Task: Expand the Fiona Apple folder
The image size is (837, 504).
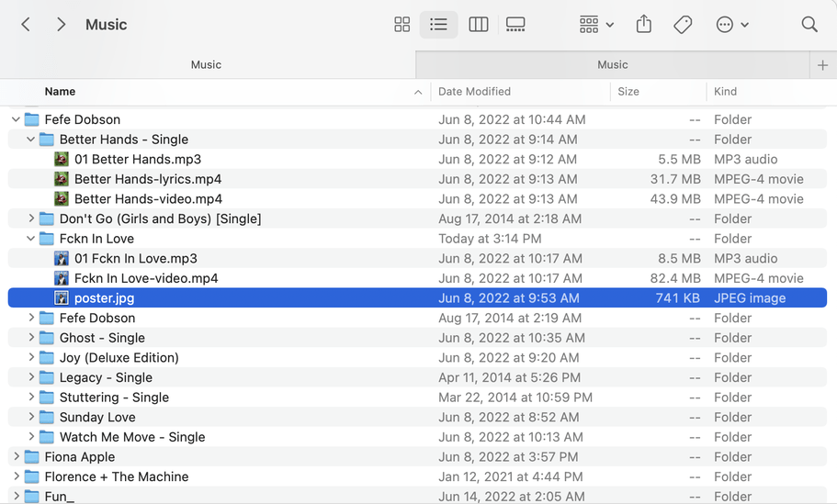Action: [16, 456]
